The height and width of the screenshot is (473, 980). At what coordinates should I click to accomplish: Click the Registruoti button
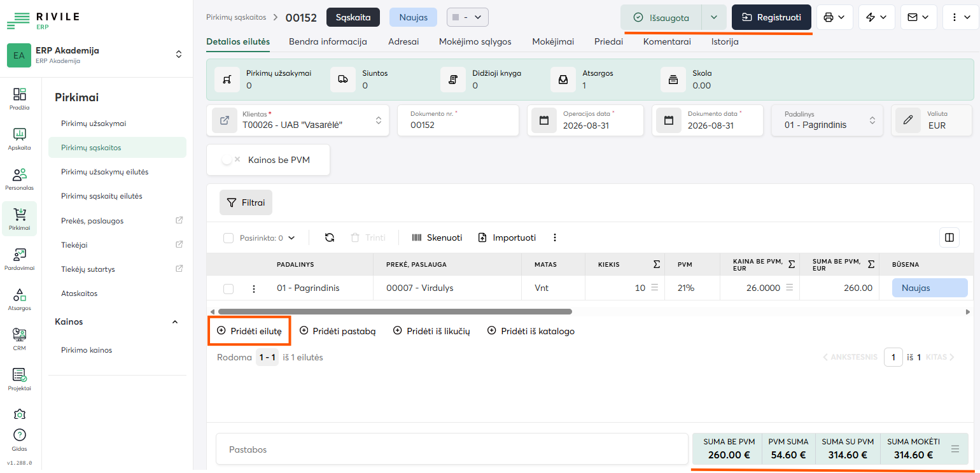pos(771,17)
